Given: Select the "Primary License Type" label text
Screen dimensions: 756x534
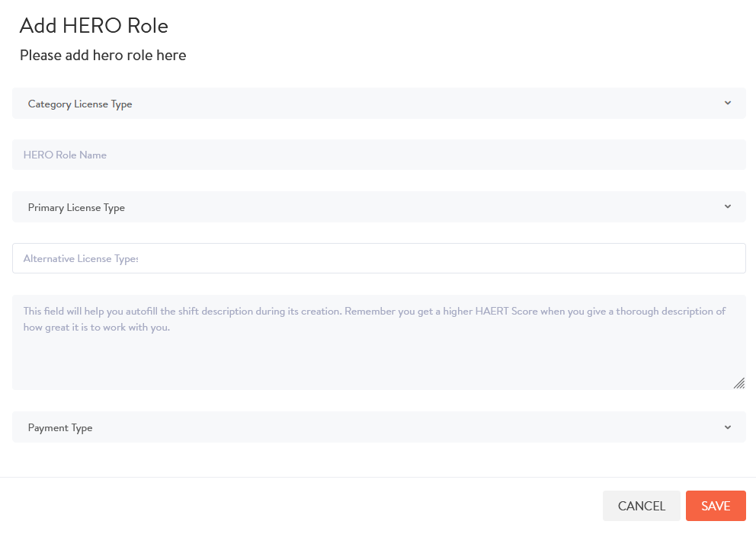Looking at the screenshot, I should coord(76,207).
